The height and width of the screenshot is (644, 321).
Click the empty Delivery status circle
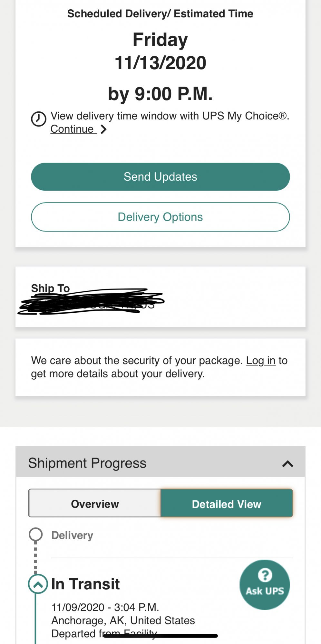[35, 535]
